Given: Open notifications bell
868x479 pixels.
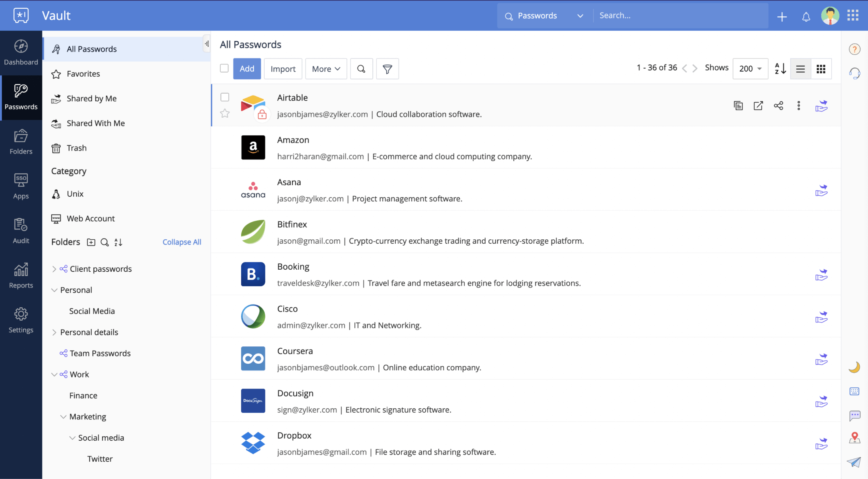Looking at the screenshot, I should click(806, 17).
